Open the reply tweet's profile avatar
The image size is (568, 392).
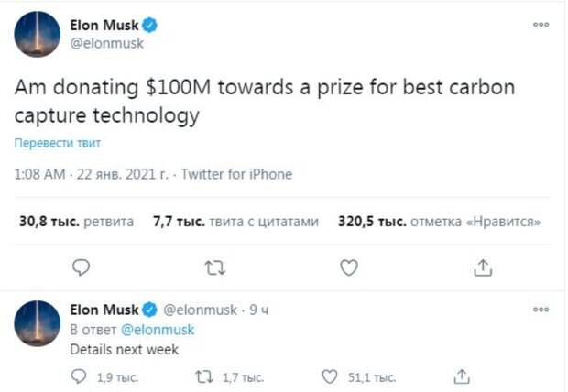click(38, 323)
